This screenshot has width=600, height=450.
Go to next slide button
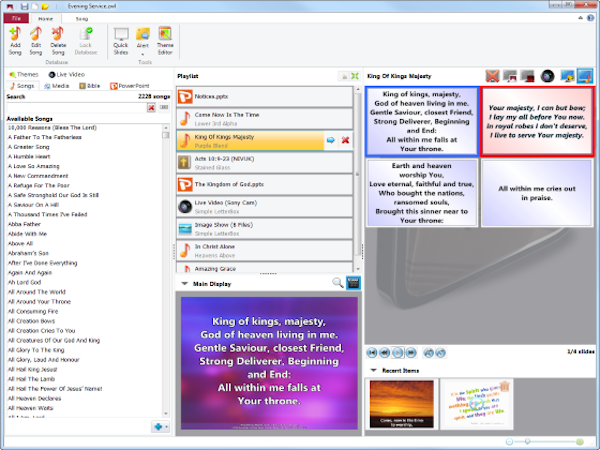point(411,352)
